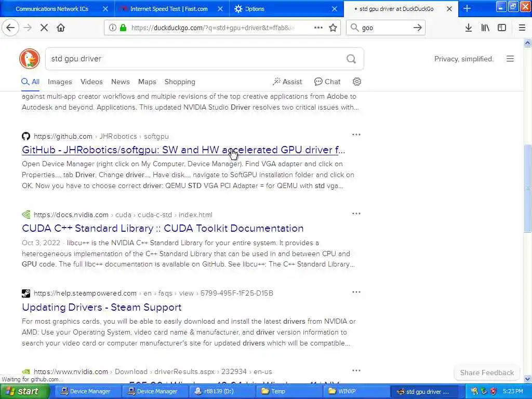Image resolution: width=532 pixels, height=399 pixels.
Task: Open DuckDuckGo search settings gear
Action: coord(356,82)
